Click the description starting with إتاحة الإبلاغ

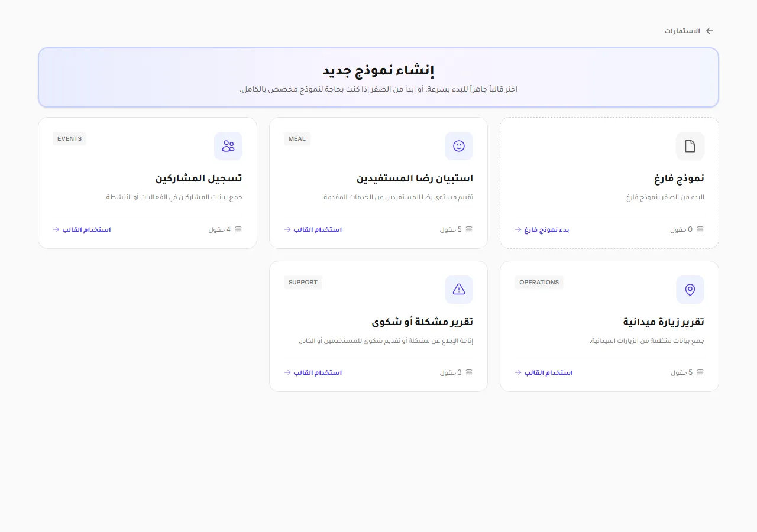(386, 340)
